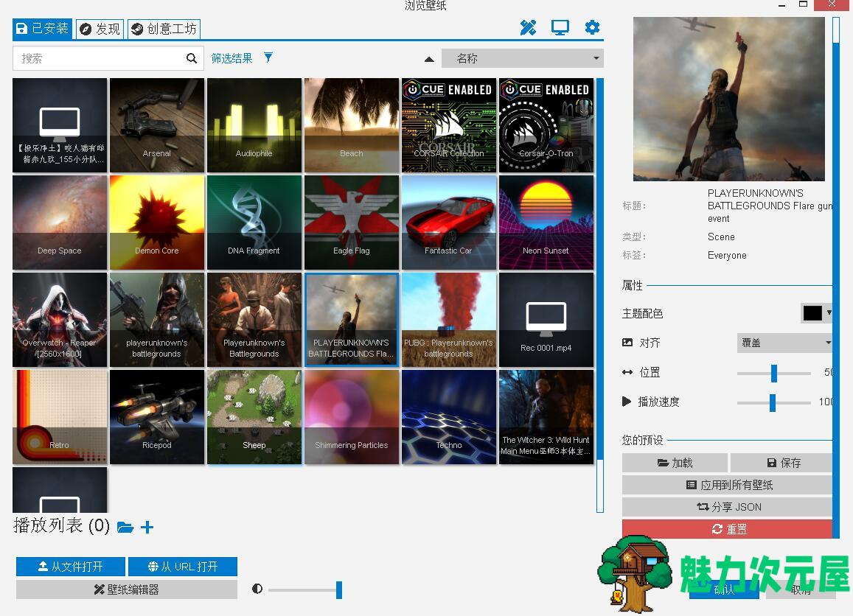This screenshot has width=853, height=616.
Task: Select the Shimmering Particles wallpaper
Action: coord(352,417)
